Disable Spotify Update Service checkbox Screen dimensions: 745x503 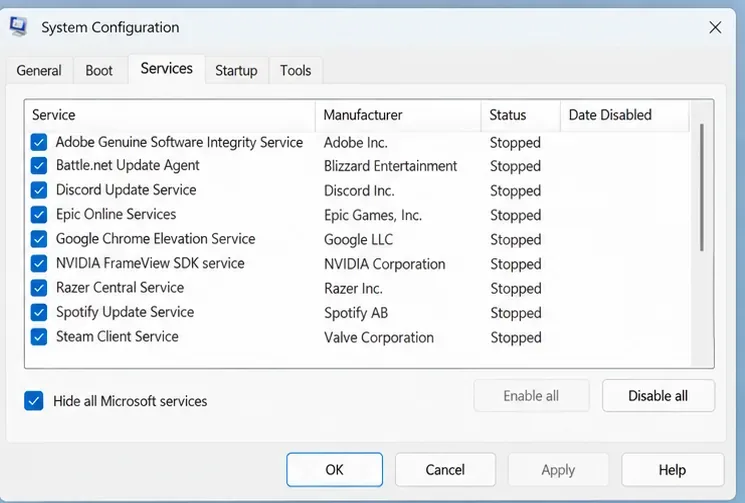pyautogui.click(x=39, y=312)
